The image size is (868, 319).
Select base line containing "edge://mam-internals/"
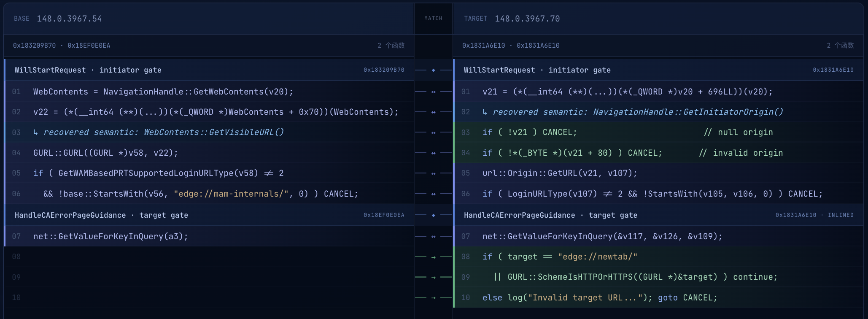pyautogui.click(x=209, y=194)
